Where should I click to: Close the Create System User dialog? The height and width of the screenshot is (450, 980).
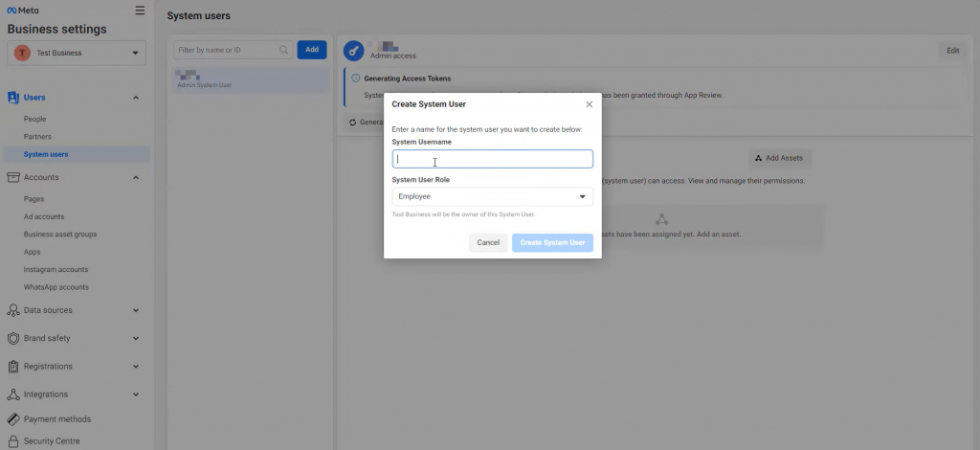[589, 104]
